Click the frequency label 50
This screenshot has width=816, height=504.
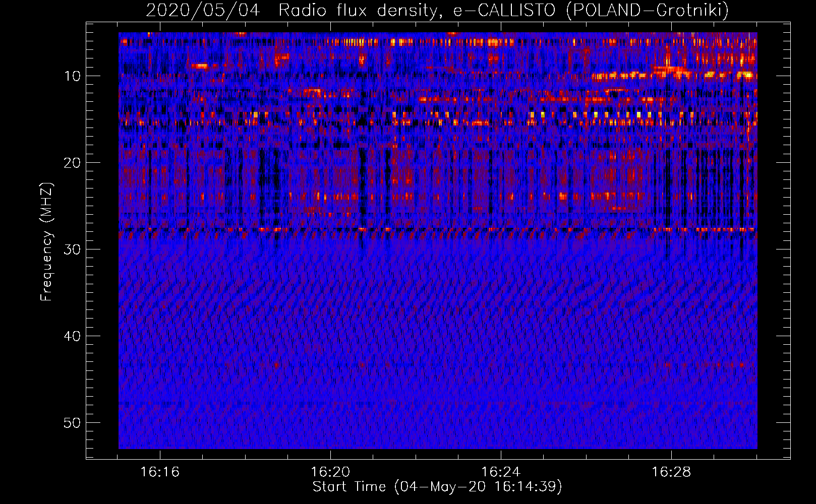pos(72,423)
